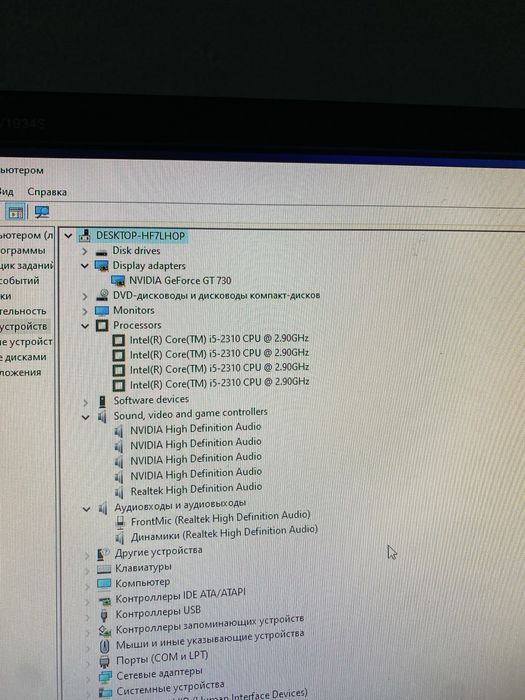Image resolution: width=525 pixels, height=700 pixels.
Task: Select FrontMic (Realtek High Definition Audio)
Action: point(221,518)
